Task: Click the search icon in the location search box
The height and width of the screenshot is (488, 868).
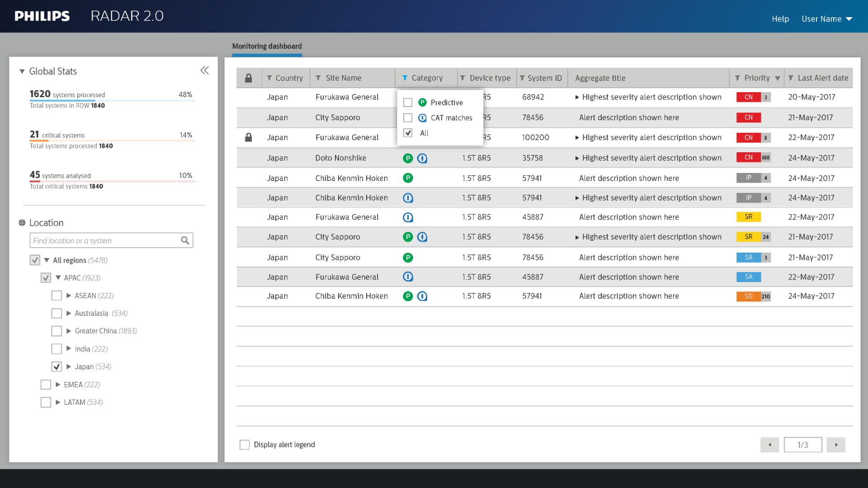Action: click(185, 240)
